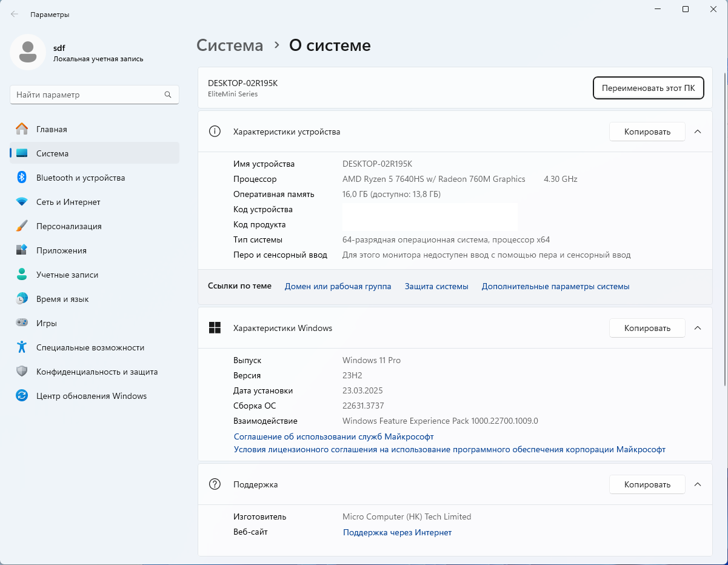Copy the Windows characteristics info
Image resolution: width=728 pixels, height=565 pixels.
point(647,328)
